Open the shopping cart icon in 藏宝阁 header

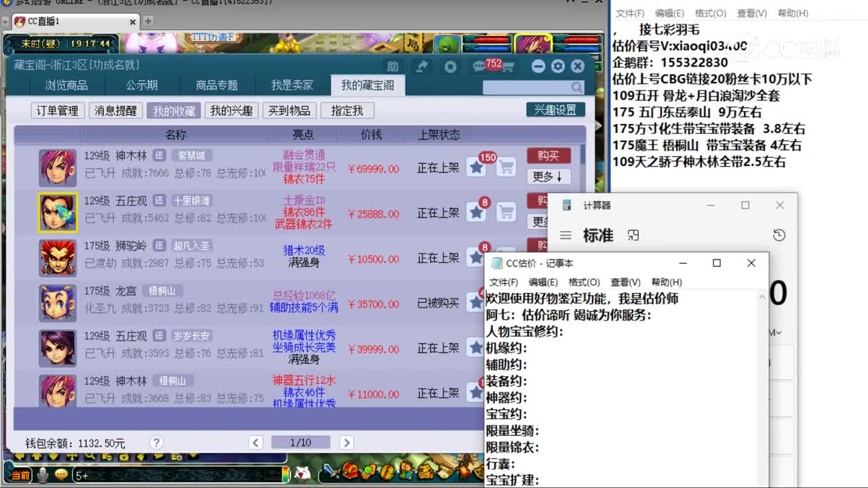509,66
